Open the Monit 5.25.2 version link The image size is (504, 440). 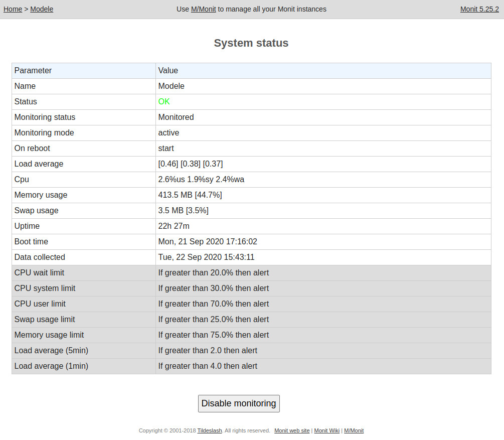(x=479, y=9)
